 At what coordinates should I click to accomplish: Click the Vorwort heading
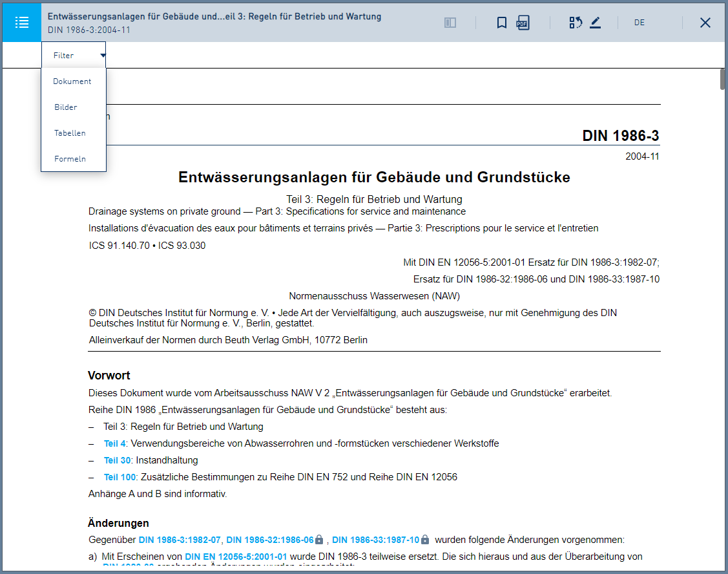tap(109, 376)
